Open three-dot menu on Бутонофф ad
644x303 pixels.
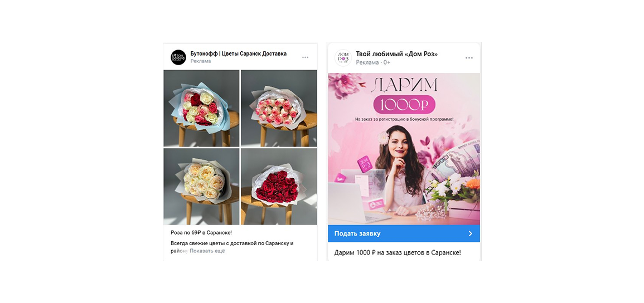click(x=305, y=57)
